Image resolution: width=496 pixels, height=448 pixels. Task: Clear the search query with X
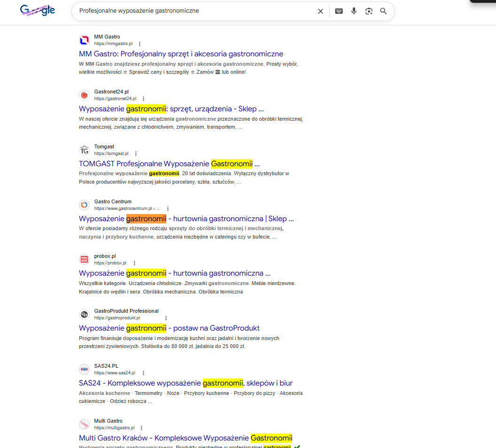tap(320, 11)
